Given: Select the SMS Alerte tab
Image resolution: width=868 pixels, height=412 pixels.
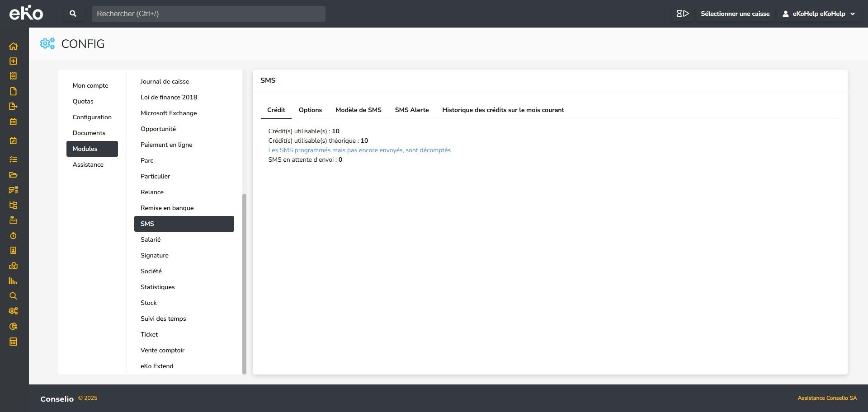Looking at the screenshot, I should 411,110.
